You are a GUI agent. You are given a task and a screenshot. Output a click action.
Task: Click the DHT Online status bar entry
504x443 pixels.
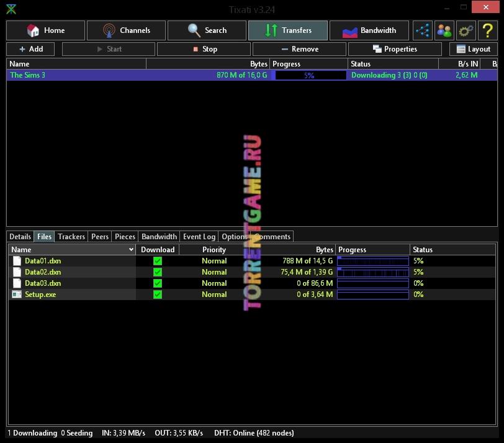pos(254,433)
